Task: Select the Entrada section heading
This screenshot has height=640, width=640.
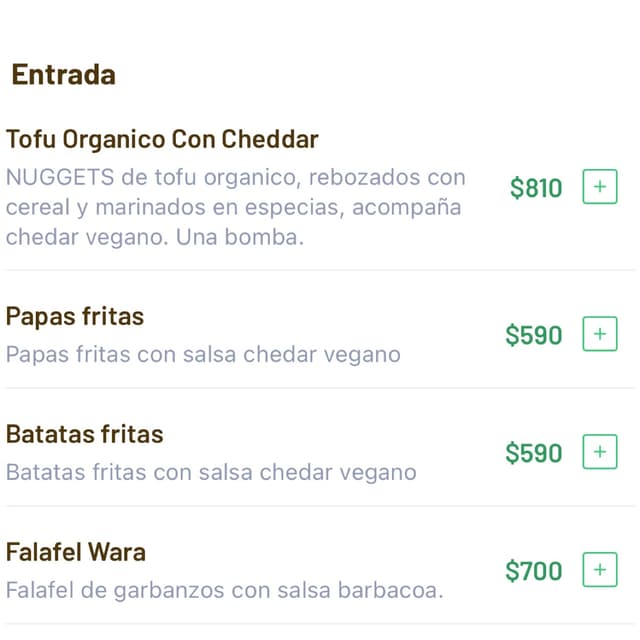Action: click(x=64, y=75)
